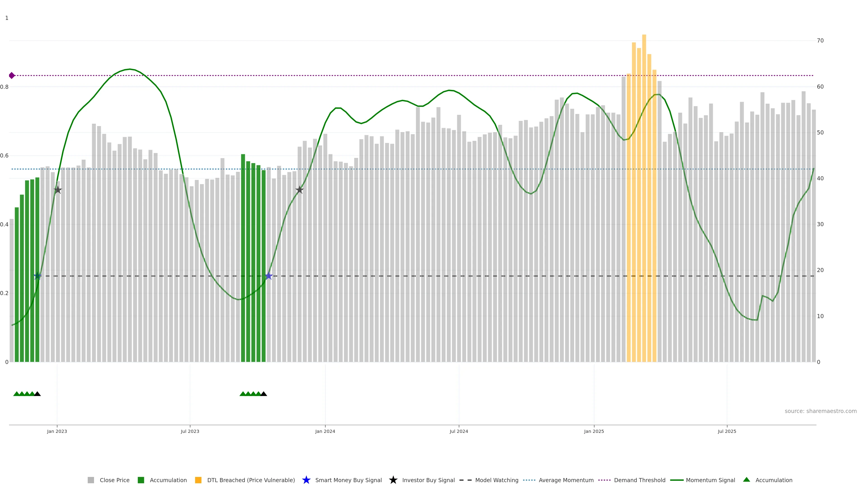Click the green Accumulation triangle legend icon
Image resolution: width=868 pixels, height=488 pixels.
[x=746, y=480]
